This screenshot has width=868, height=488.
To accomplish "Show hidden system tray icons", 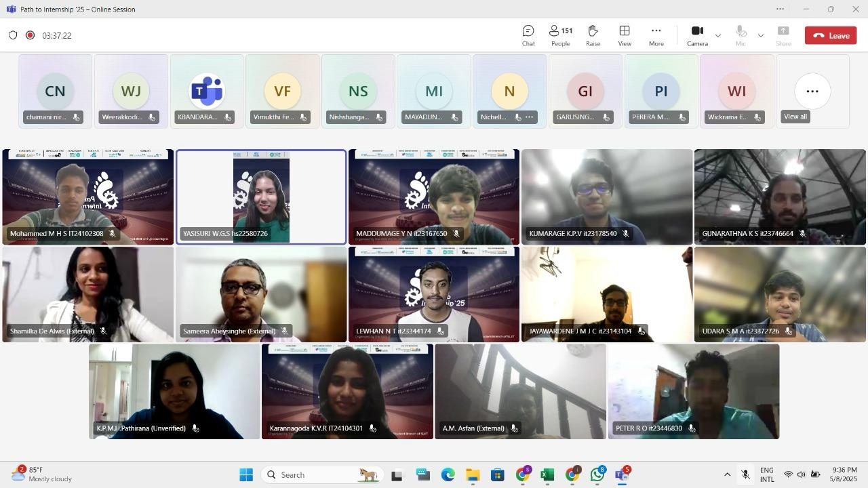I will (727, 475).
